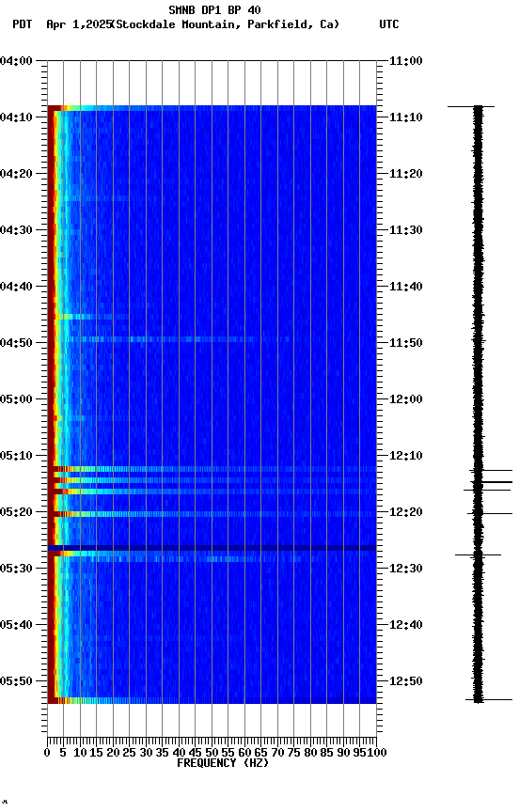The width and height of the screenshot is (519, 812).
Task: Click the 04:10 PDT time label
Action: pyautogui.click(x=16, y=117)
